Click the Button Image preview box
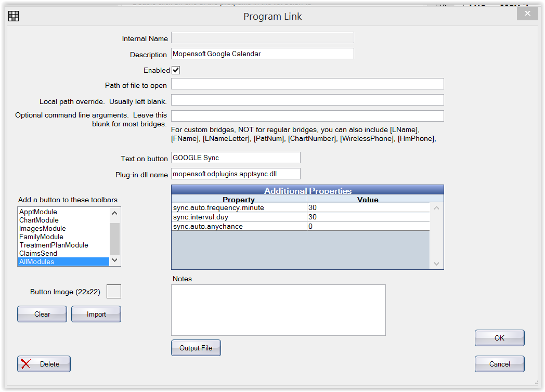The width and height of the screenshot is (545, 392). pos(114,291)
